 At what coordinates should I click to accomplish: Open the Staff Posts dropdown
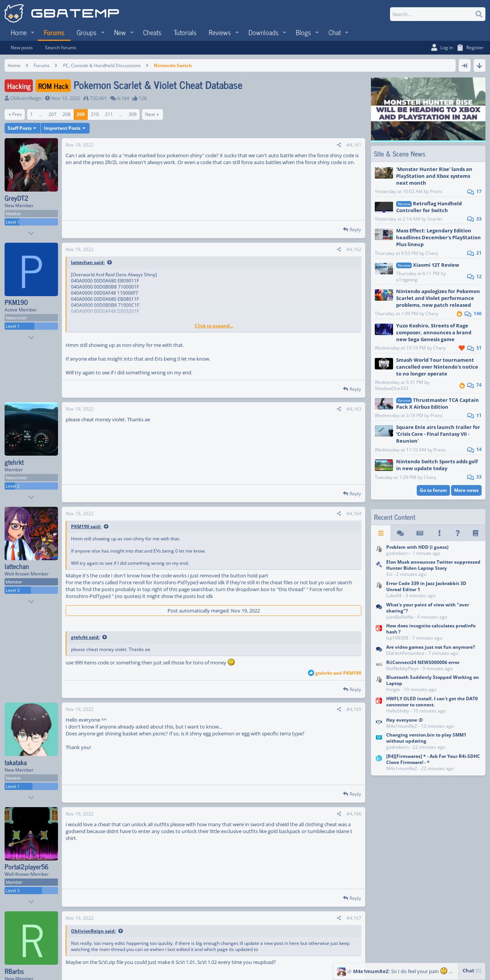(22, 128)
